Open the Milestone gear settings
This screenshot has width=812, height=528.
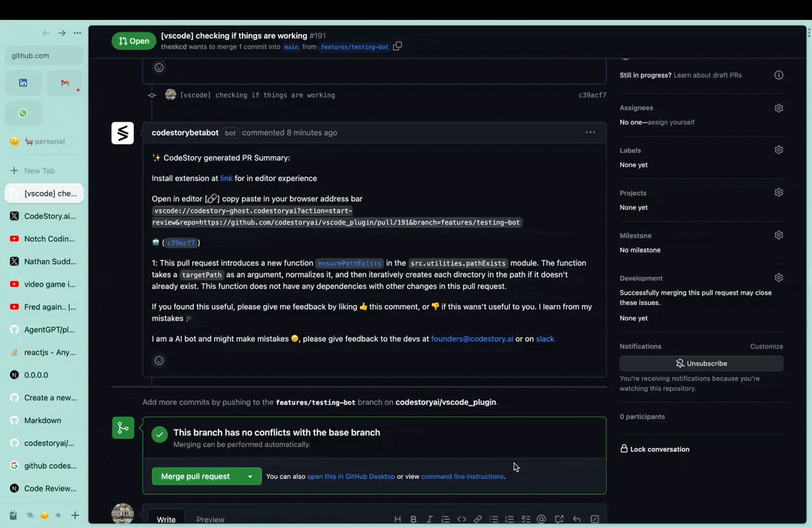tap(778, 235)
